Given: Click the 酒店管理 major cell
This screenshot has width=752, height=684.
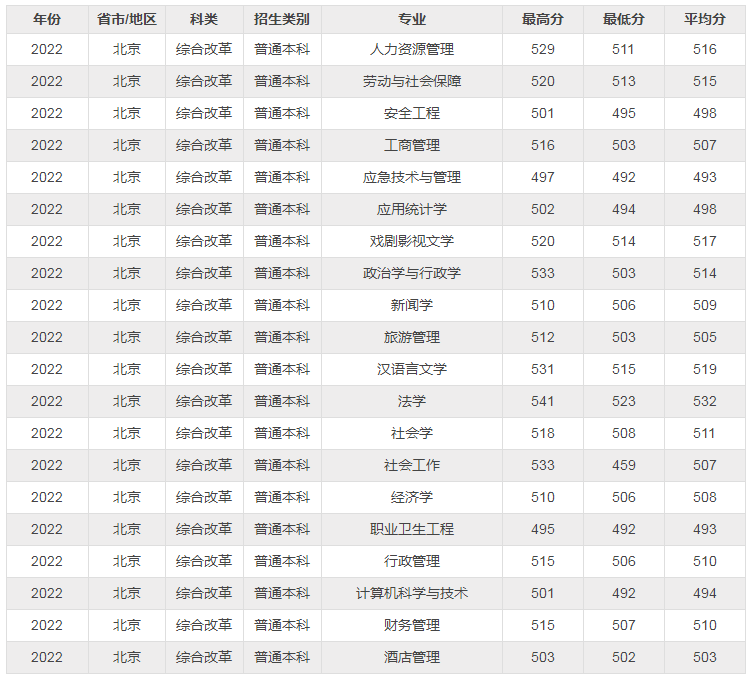Looking at the screenshot, I should click(411, 657).
